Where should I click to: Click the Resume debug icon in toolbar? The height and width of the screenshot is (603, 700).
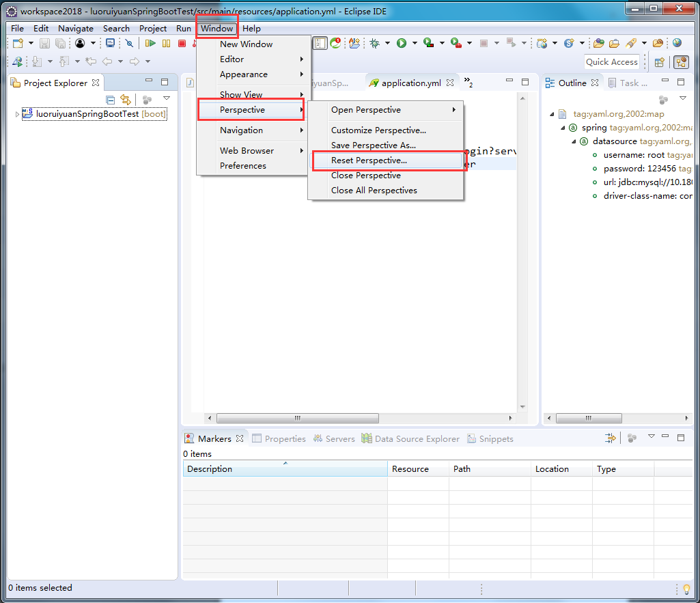point(150,43)
